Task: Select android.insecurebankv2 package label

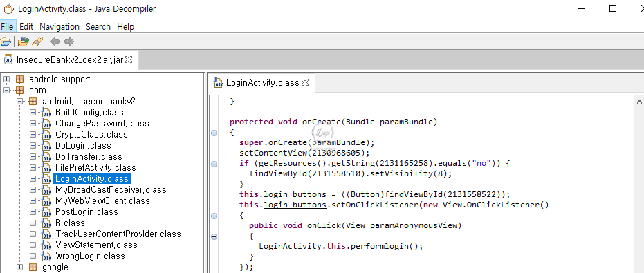Action: point(89,102)
